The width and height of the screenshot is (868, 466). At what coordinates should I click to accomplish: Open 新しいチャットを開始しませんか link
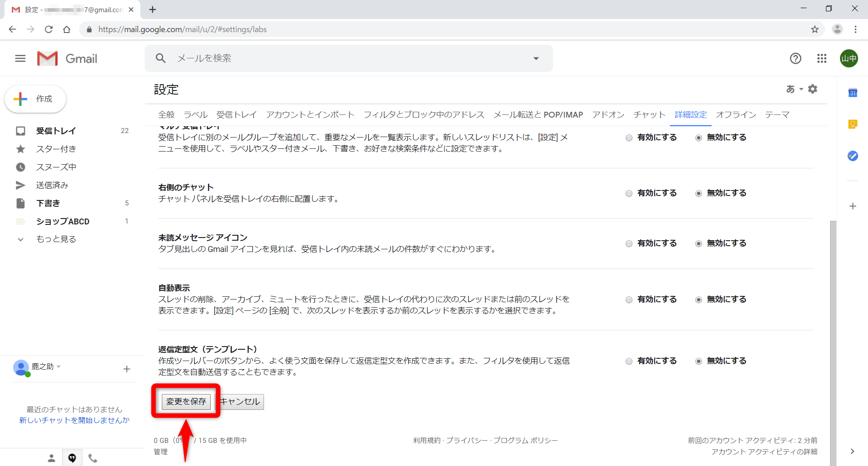[74, 420]
